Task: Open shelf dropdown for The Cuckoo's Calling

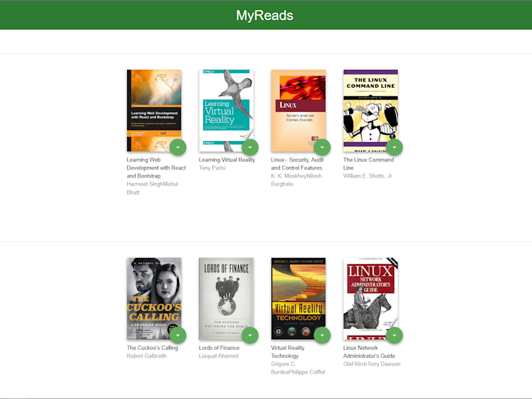Action: pos(178,336)
